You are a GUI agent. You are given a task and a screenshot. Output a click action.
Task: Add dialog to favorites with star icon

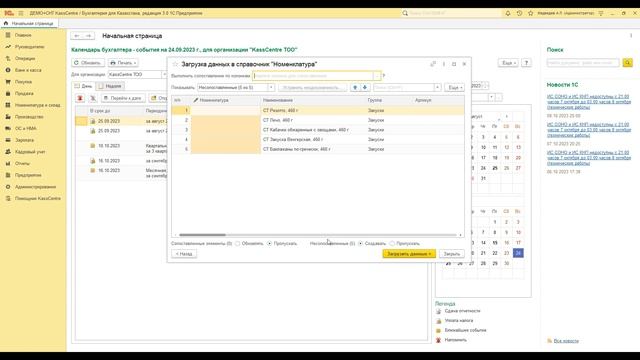click(x=175, y=64)
